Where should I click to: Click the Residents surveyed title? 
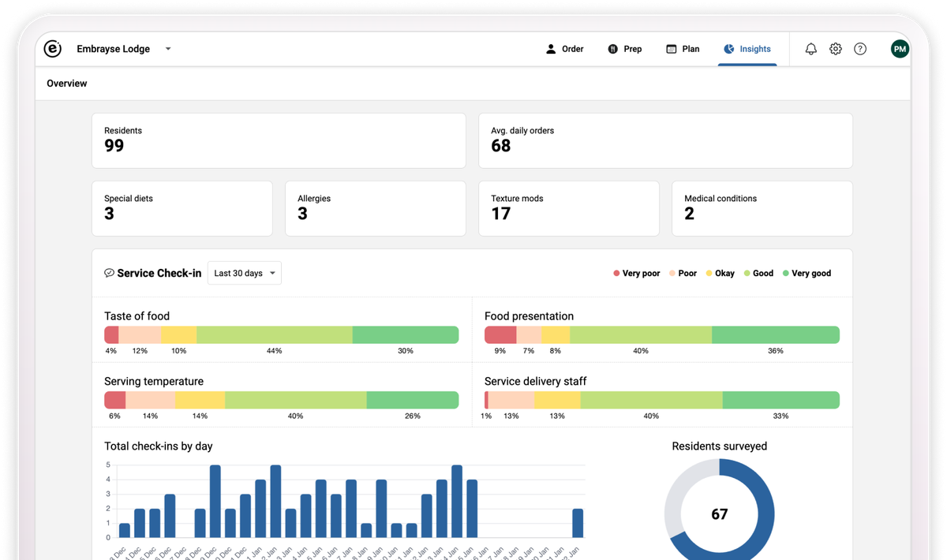coord(720,446)
